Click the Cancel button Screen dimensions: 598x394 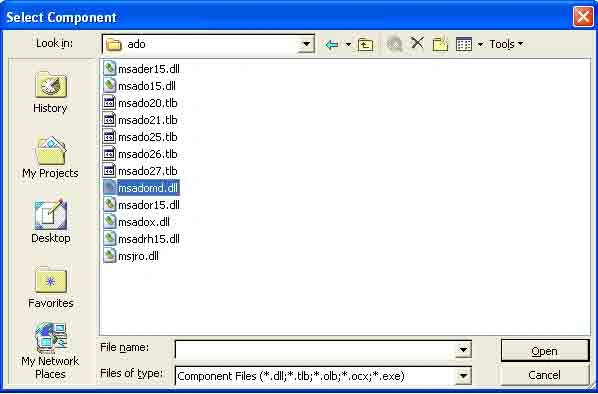[x=545, y=375]
